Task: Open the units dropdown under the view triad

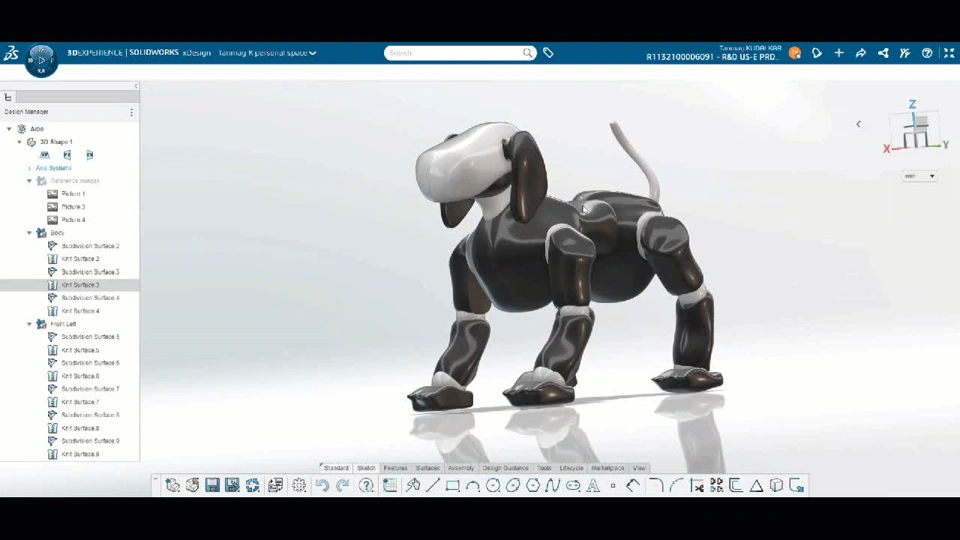Action: pyautogui.click(x=920, y=176)
